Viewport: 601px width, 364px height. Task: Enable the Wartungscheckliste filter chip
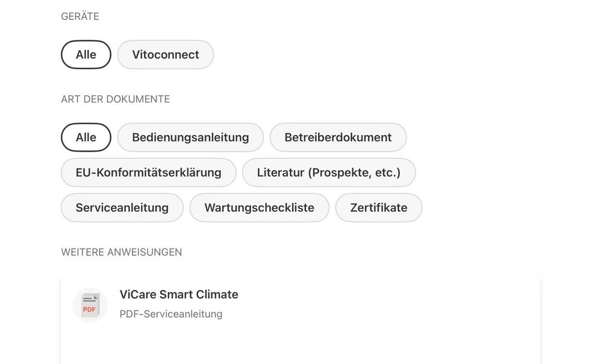(x=259, y=208)
